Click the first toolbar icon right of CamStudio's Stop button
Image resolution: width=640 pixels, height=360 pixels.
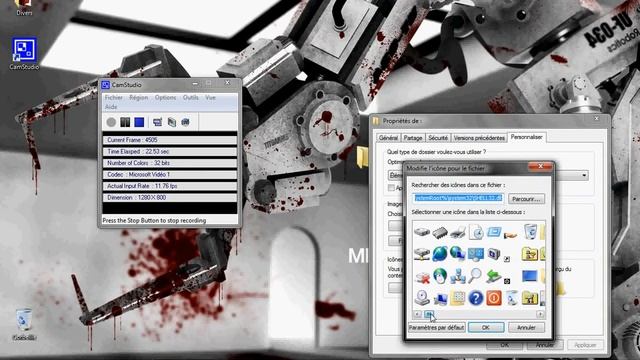click(157, 122)
